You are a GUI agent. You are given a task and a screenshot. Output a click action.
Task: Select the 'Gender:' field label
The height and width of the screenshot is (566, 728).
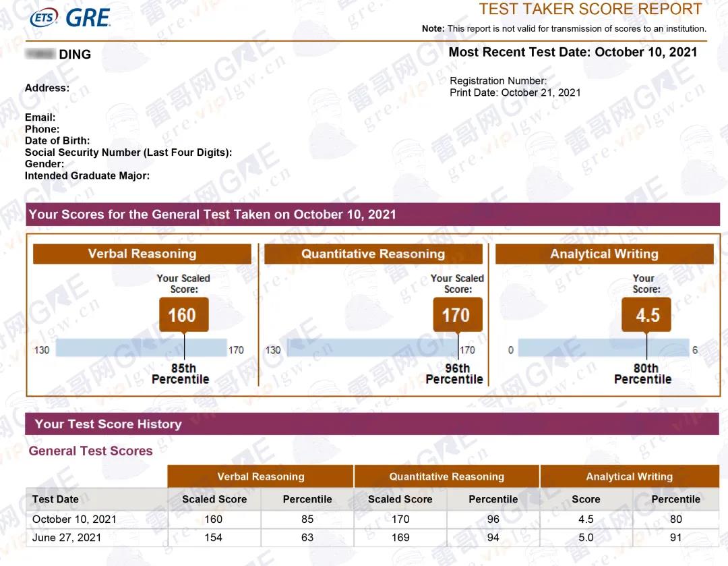point(44,164)
